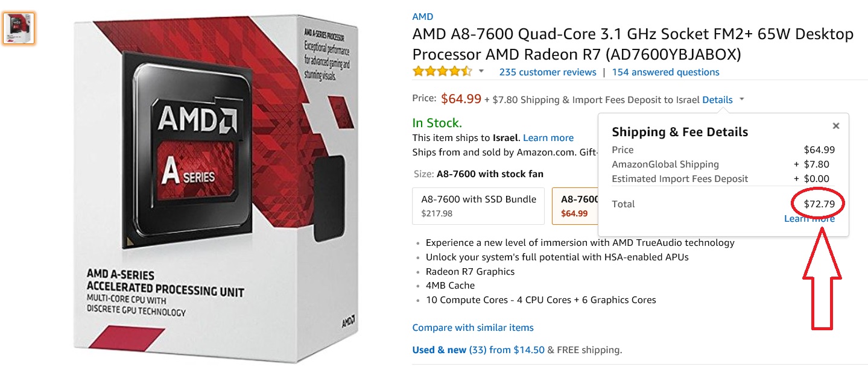The height and width of the screenshot is (367, 868).
Task: Click Learn more in fee details popup
Action: tap(809, 219)
